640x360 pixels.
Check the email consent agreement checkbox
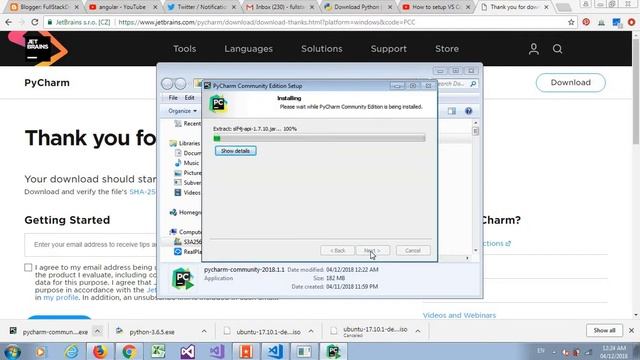[28, 268]
